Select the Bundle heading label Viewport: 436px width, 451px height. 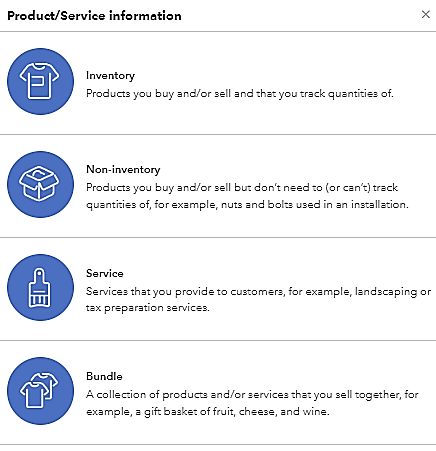click(x=104, y=376)
